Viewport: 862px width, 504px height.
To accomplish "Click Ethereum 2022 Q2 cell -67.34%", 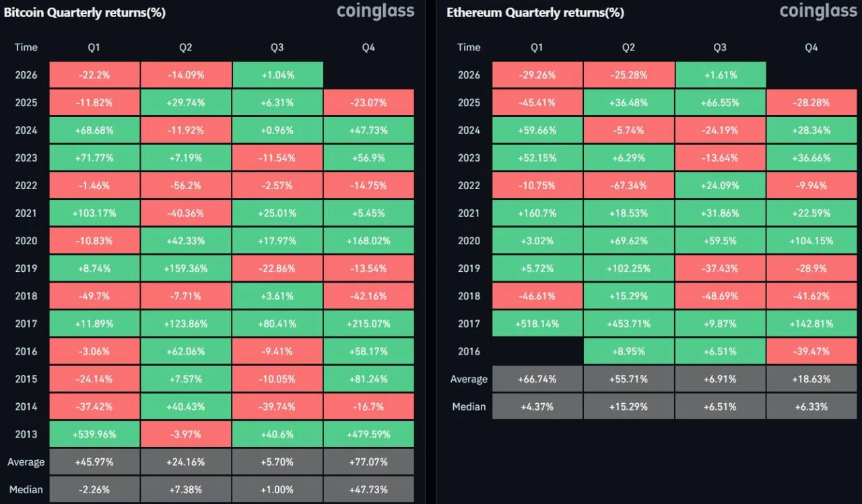I will point(628,186).
